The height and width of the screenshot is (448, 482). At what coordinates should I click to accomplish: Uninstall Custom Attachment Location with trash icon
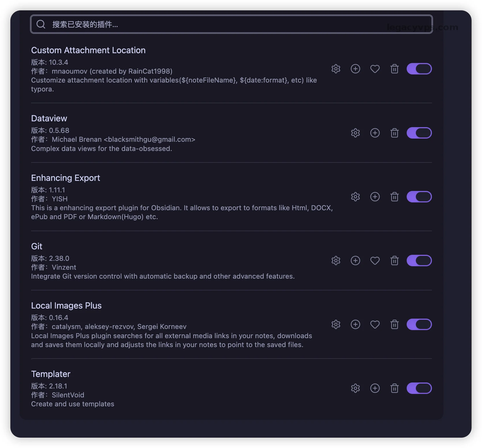tap(394, 69)
